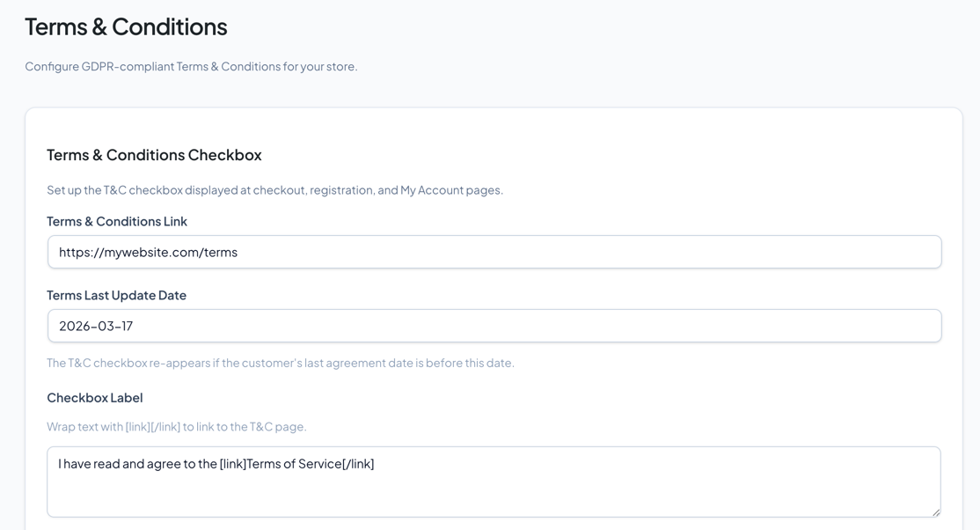The height and width of the screenshot is (530, 980).
Task: Click the Terms & Conditions Checkbox section title
Action: pos(154,154)
